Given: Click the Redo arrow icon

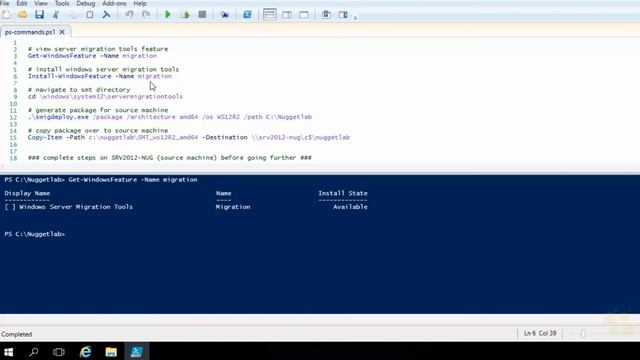Looking at the screenshot, I should click(x=146, y=15).
